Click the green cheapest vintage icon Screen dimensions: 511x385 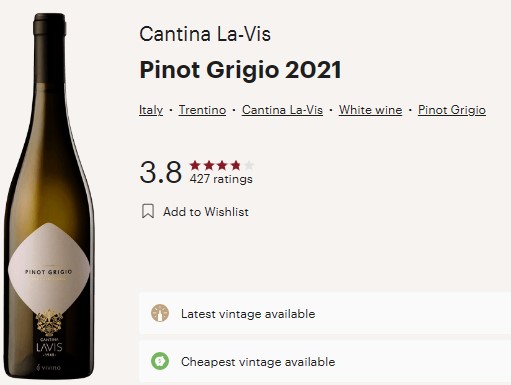click(x=160, y=361)
